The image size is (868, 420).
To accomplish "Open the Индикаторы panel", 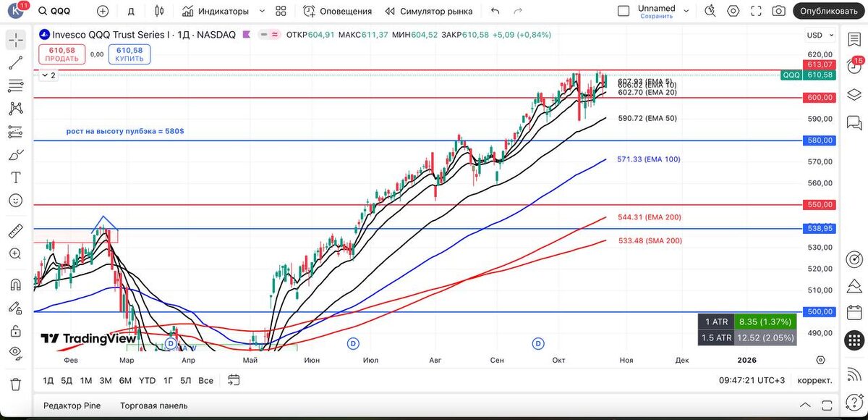I will pos(215,11).
